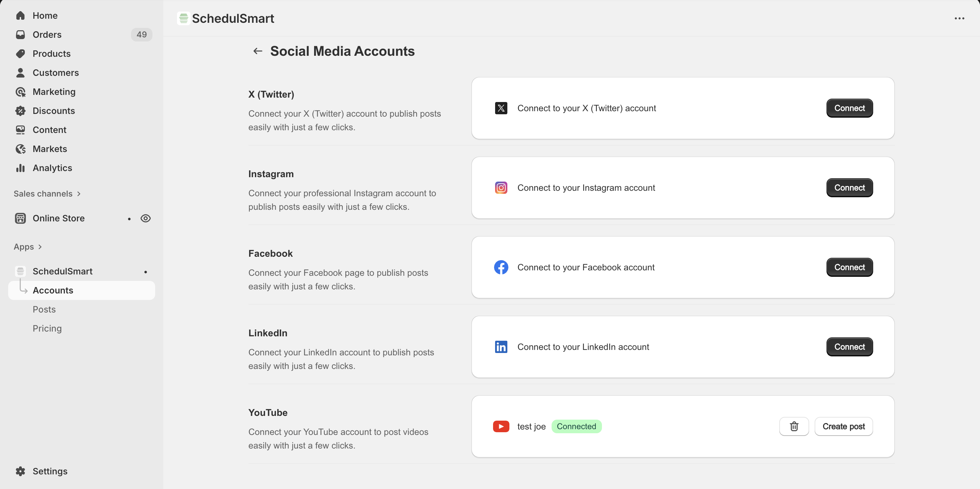Click the Home icon in sidebar
980x489 pixels.
click(x=20, y=16)
